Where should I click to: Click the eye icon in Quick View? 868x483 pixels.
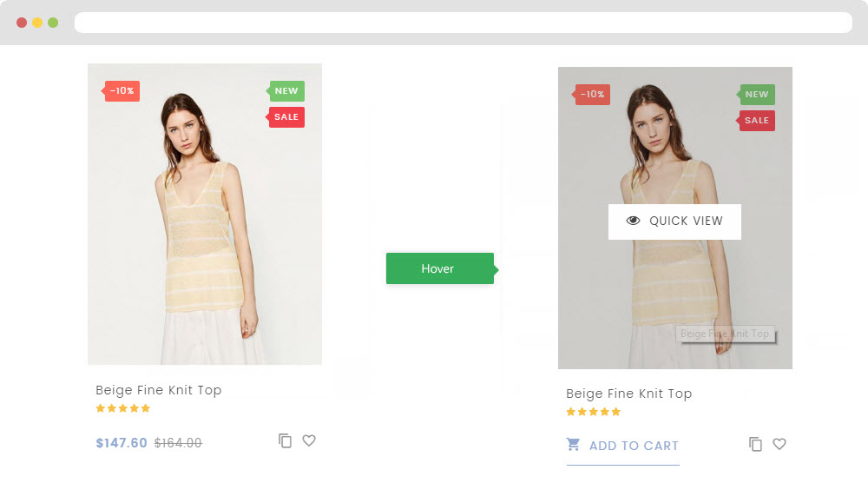tap(634, 221)
